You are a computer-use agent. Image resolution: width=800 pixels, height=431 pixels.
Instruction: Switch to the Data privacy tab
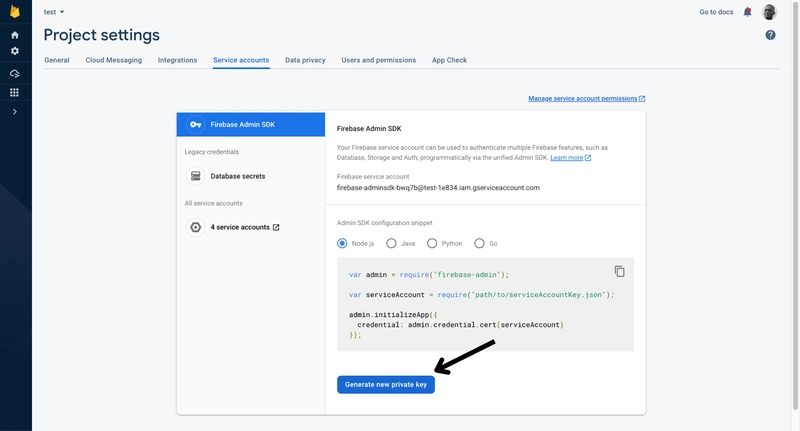[x=305, y=60]
